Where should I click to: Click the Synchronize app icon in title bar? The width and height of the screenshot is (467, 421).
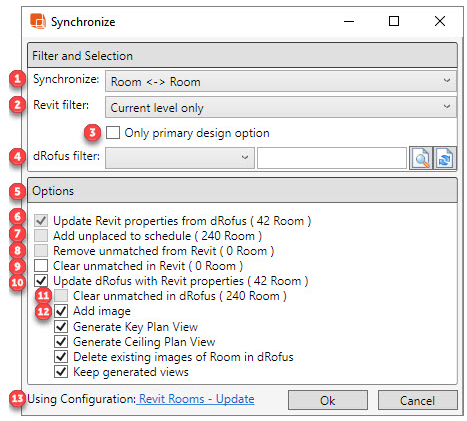[x=38, y=21]
